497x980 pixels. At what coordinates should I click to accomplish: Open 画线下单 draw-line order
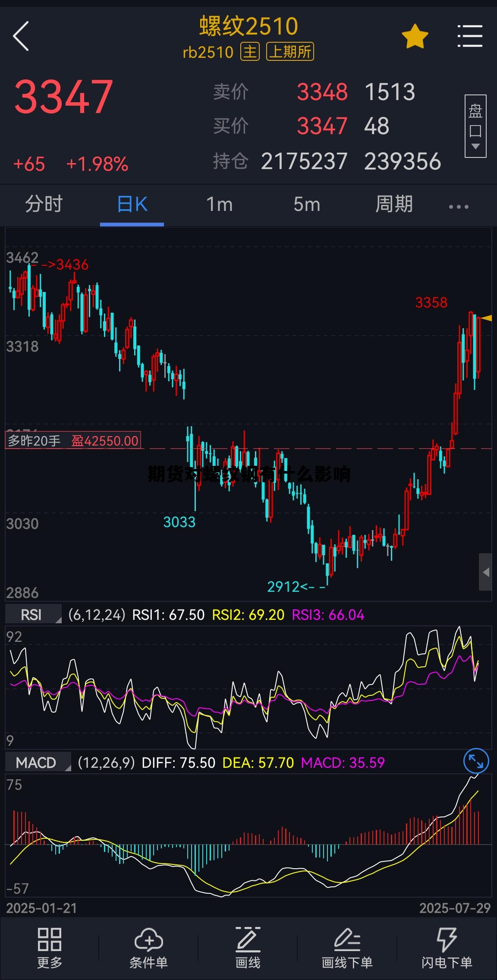tap(347, 948)
